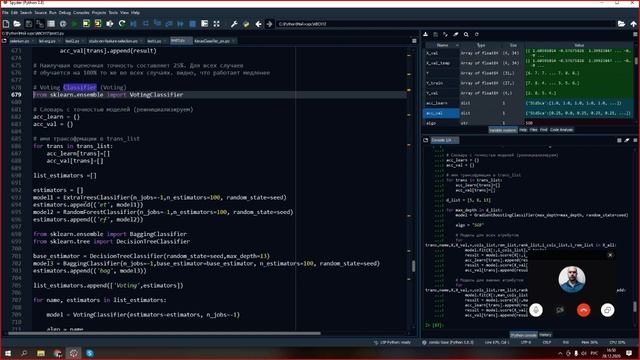Save all open files

40,24
